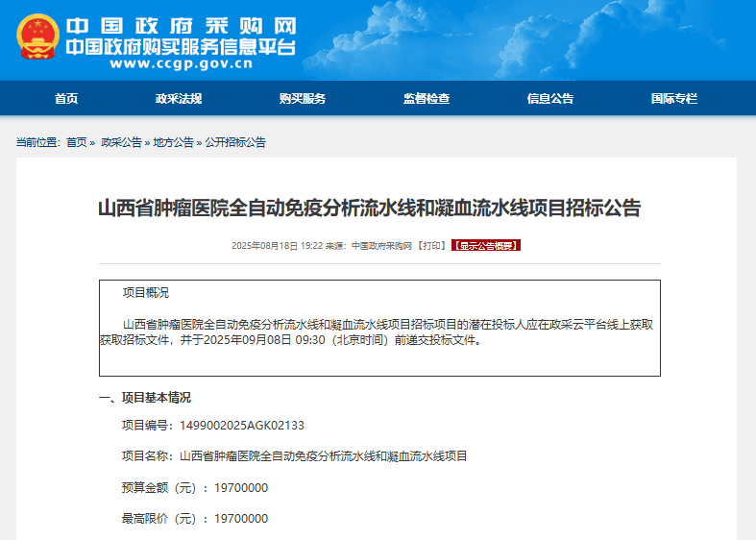756x540 pixels.
Task: Click the 打印 print link
Action: [431, 245]
